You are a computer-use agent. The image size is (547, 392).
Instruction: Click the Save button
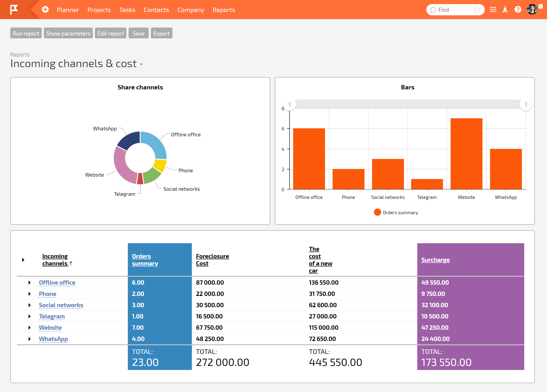coord(138,33)
